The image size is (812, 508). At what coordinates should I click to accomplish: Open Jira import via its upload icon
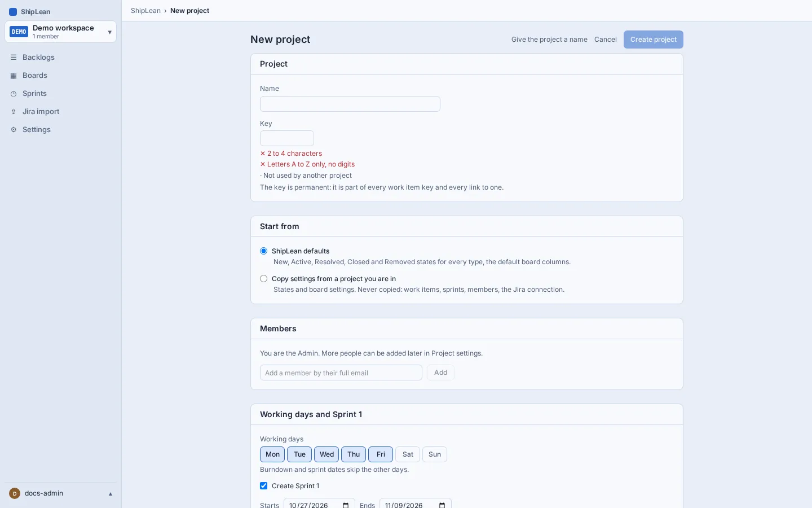(14, 112)
